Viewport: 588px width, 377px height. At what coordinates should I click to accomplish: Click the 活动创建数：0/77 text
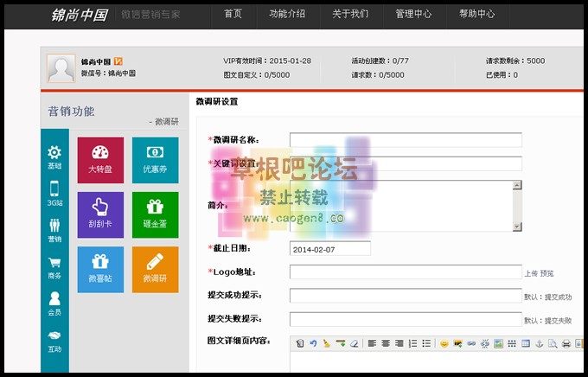pyautogui.click(x=380, y=61)
